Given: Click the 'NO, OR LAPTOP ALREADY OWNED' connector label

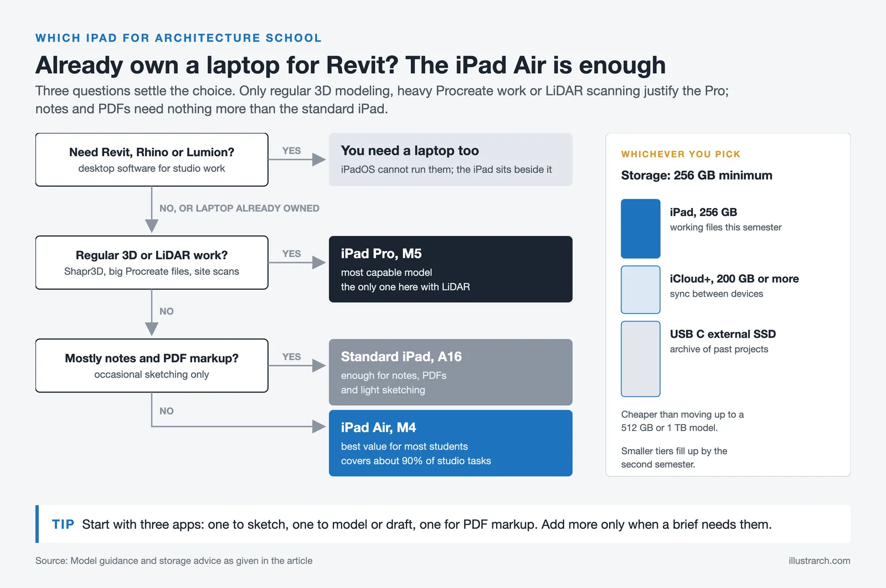Looking at the screenshot, I should point(239,208).
